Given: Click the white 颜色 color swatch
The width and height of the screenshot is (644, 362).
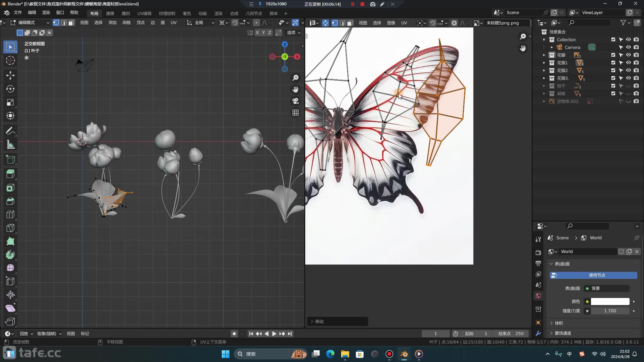Looking at the screenshot, I should pos(610,301).
